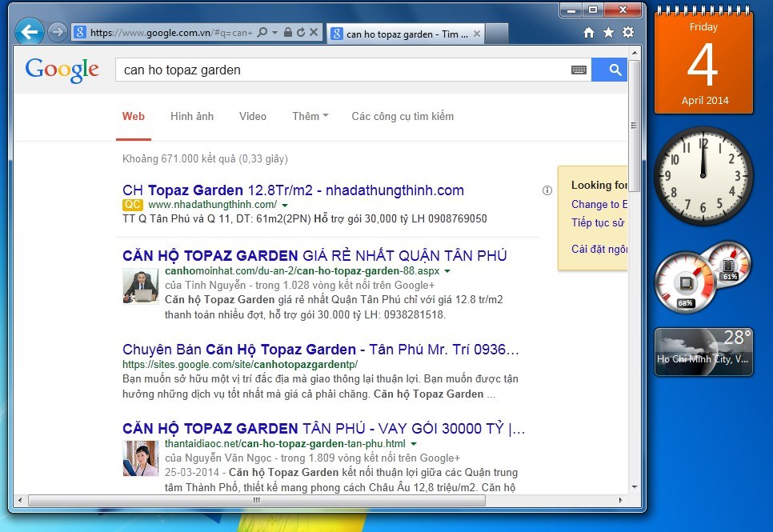
Task: Click the blue Google search button
Action: click(609, 70)
